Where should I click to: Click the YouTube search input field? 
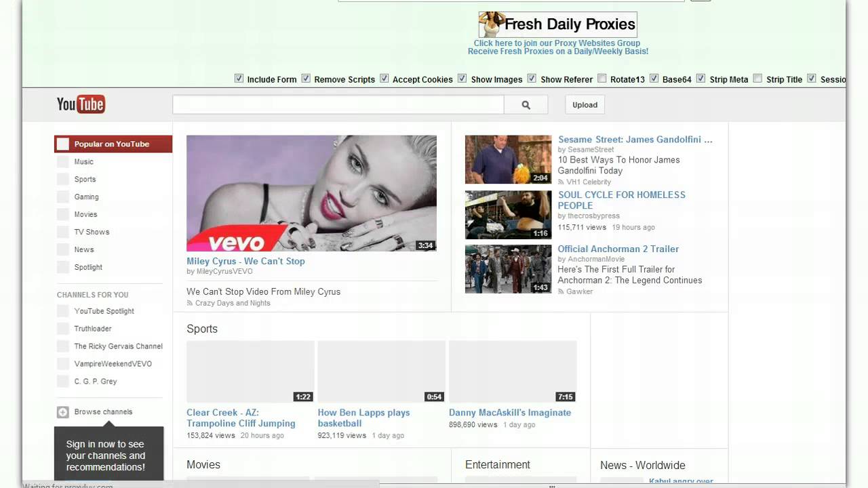338,105
